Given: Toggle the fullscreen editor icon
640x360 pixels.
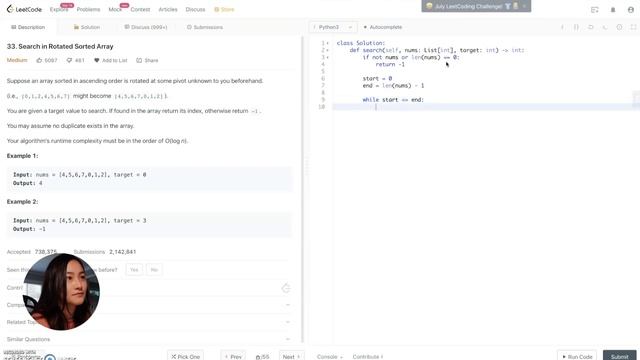Looking at the screenshot, I should (x=633, y=27).
